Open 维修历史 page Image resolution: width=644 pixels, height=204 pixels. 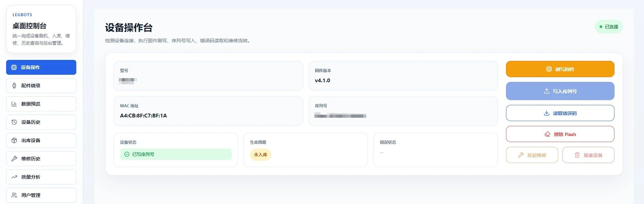click(41, 159)
